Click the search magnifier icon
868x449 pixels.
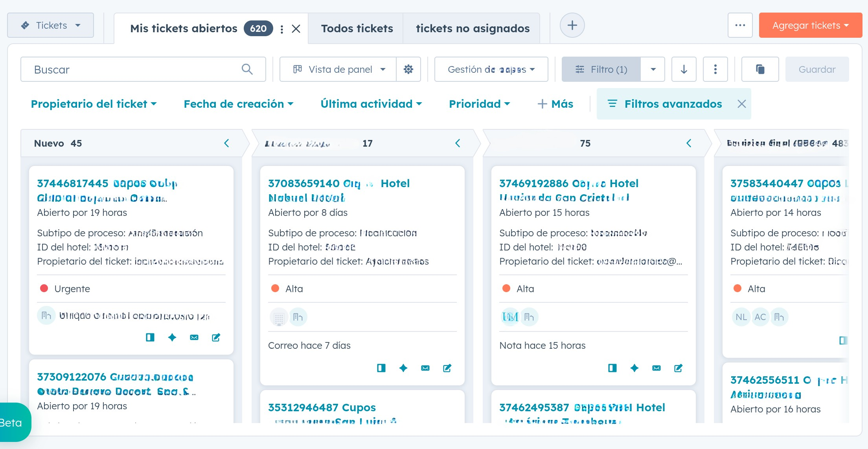247,69
